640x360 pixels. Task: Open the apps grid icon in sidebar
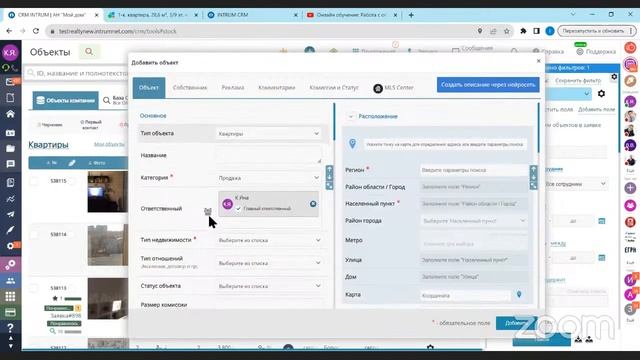(x=10, y=296)
